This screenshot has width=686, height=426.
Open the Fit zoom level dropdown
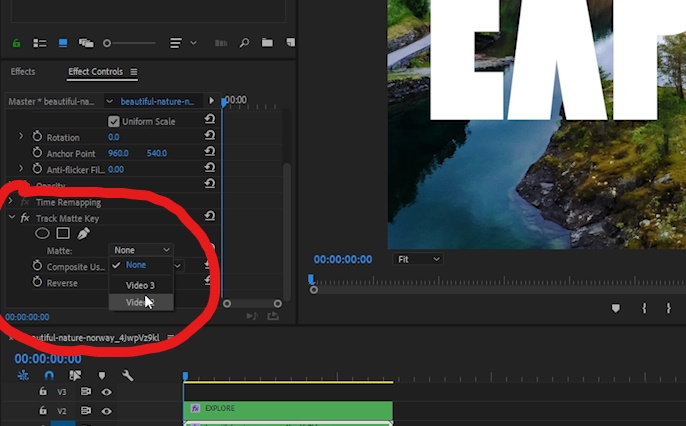click(418, 259)
